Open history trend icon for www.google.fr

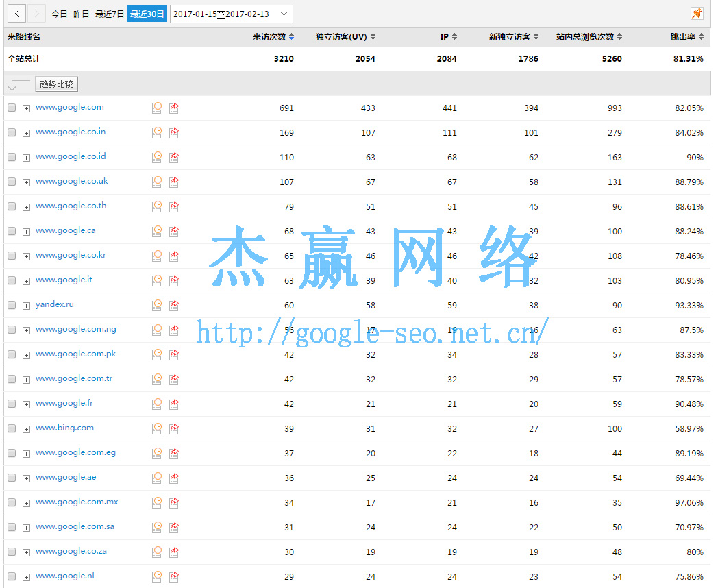coord(157,404)
